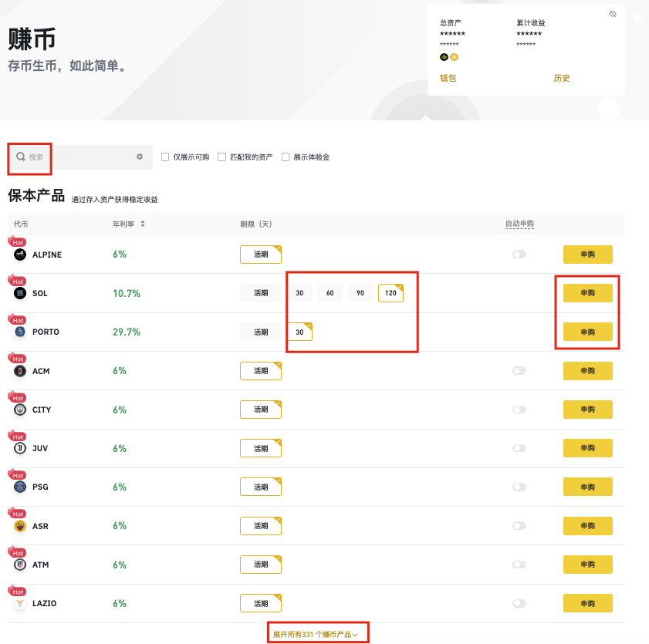Click the 29.7% rate on the PORTO row
This screenshot has width=649, height=644.
click(127, 332)
